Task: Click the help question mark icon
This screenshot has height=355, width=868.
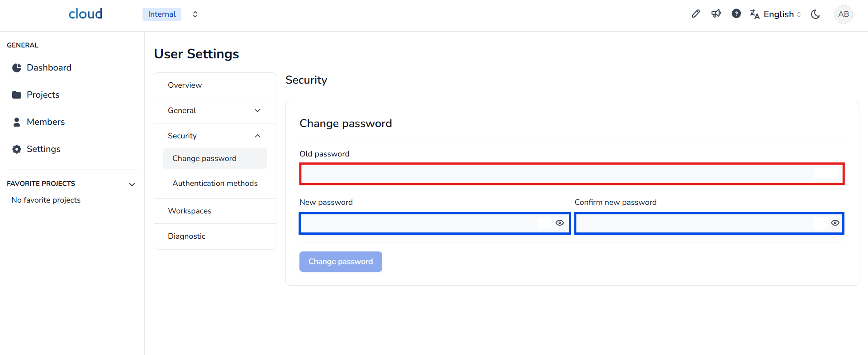Action: click(x=736, y=14)
